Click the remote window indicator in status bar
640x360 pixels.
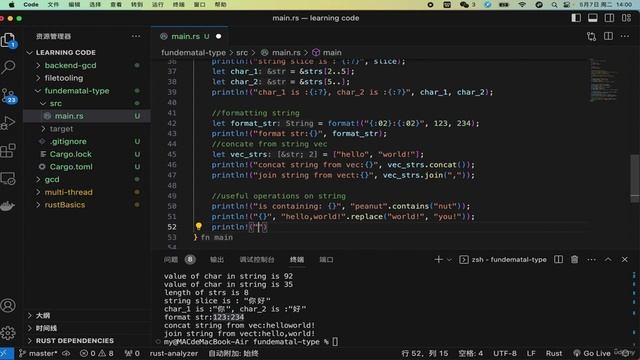click(7, 353)
